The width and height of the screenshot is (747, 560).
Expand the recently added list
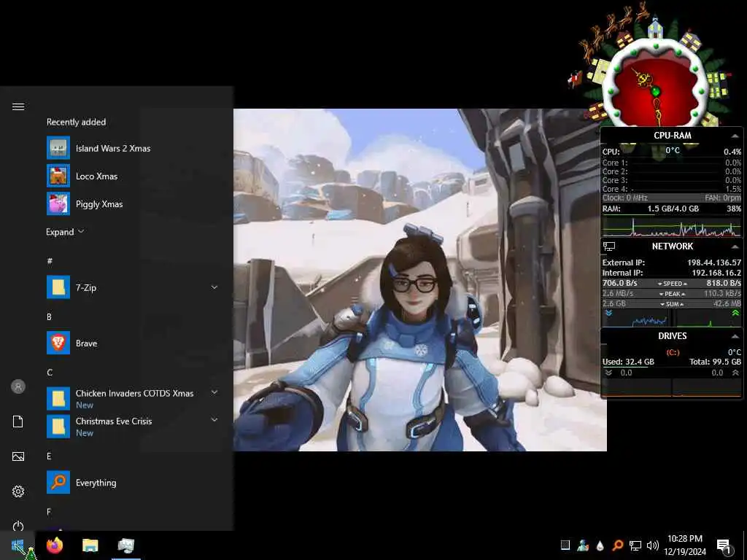tap(65, 232)
